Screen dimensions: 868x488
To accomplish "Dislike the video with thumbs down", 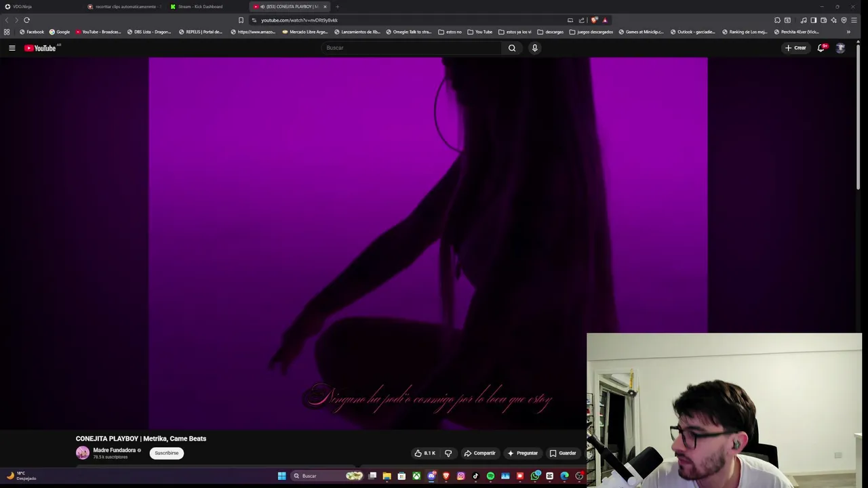I will pyautogui.click(x=448, y=453).
